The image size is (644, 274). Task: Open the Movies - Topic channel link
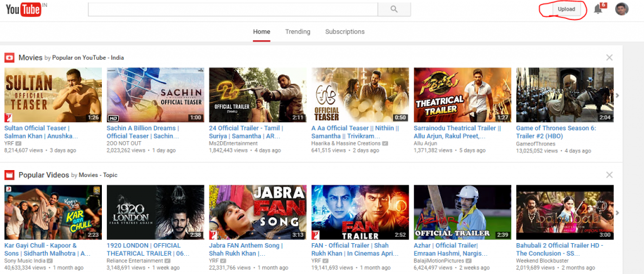(98, 175)
